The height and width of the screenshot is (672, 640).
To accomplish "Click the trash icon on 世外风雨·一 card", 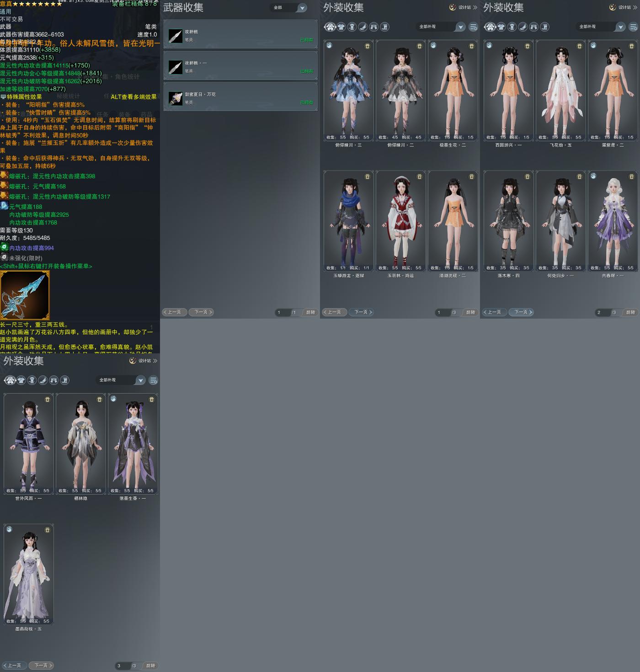I will click(x=48, y=400).
